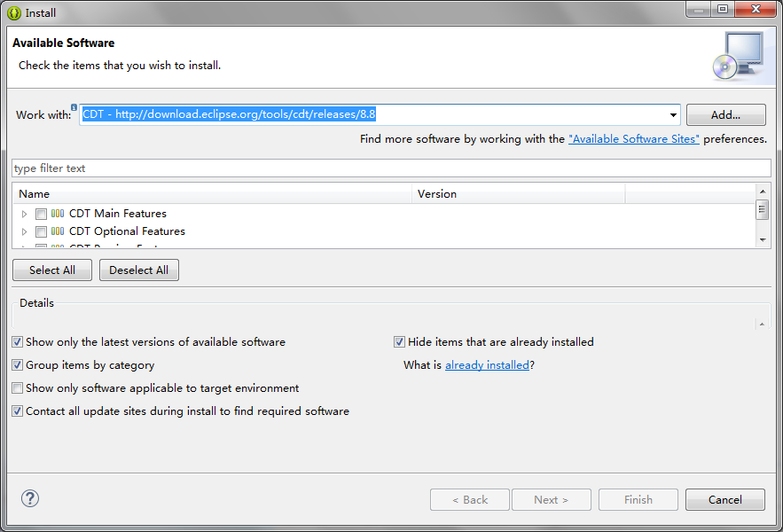Toggle Show only the latest versions checkbox

pyautogui.click(x=18, y=341)
